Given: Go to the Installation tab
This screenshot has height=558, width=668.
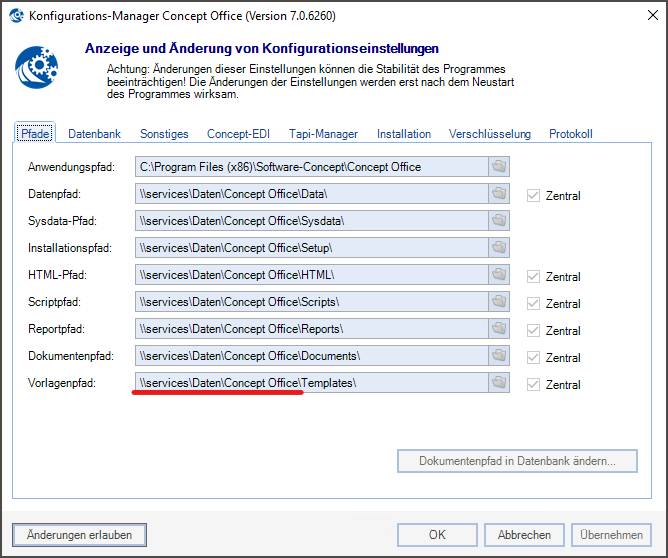Looking at the screenshot, I should (404, 134).
